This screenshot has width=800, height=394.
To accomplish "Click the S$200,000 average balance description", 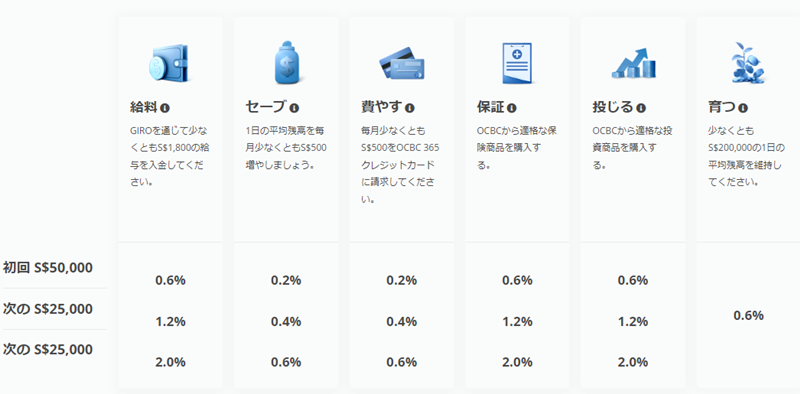I will (745, 156).
